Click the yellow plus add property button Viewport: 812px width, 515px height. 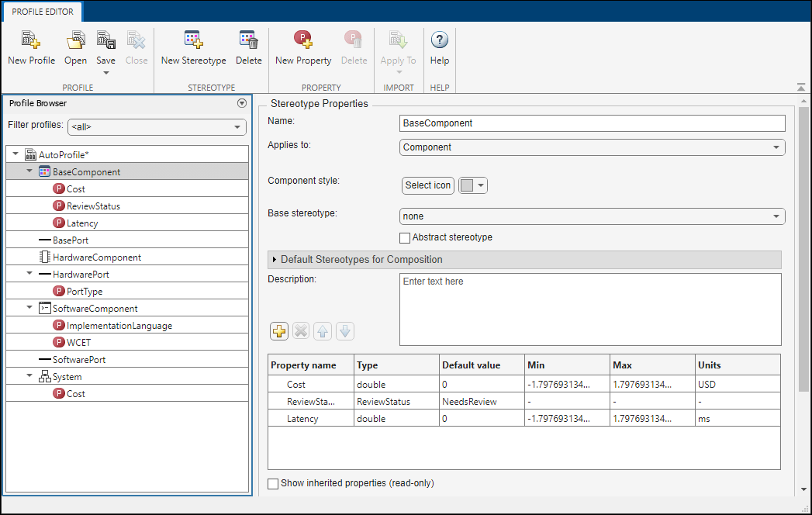click(x=279, y=331)
